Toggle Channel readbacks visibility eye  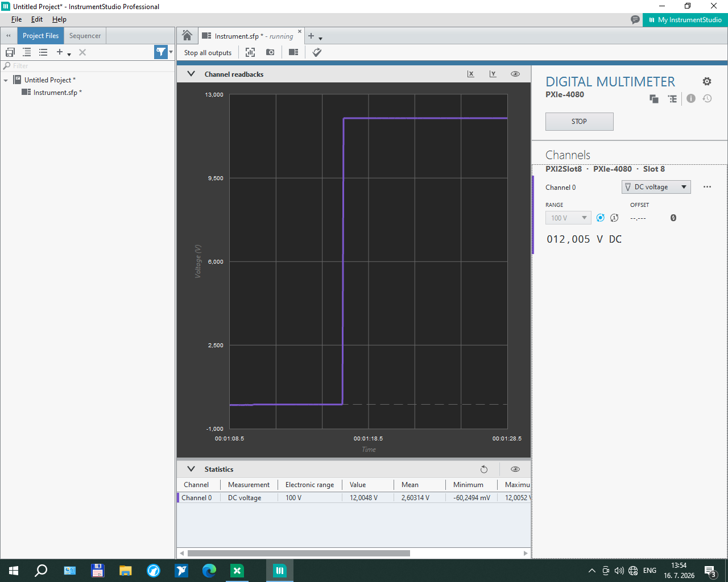pos(515,74)
